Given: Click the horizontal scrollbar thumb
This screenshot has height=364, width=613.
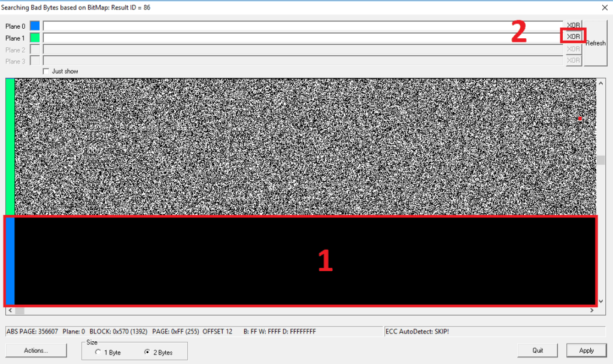Looking at the screenshot, I should pyautogui.click(x=20, y=311).
